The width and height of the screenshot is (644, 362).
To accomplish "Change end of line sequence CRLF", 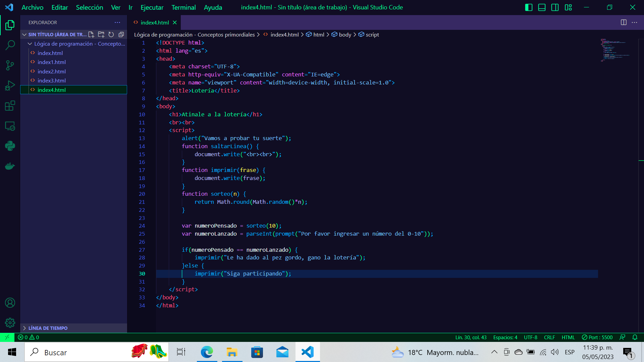I will coord(549,337).
